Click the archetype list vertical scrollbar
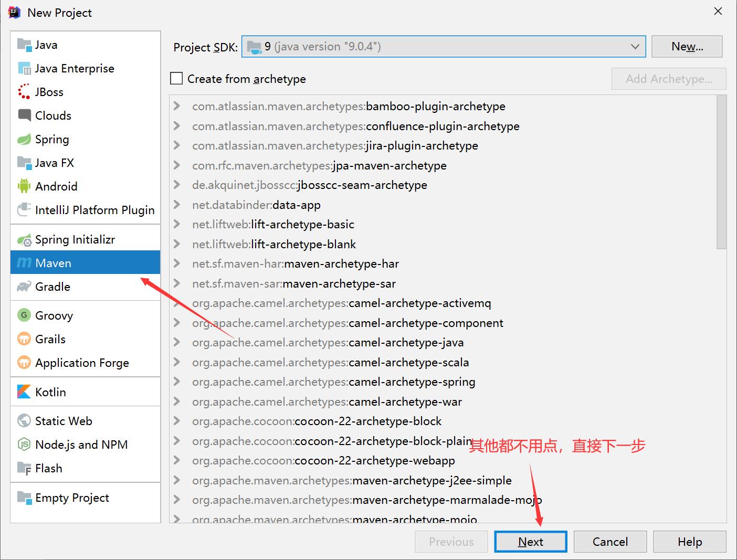 [721, 172]
